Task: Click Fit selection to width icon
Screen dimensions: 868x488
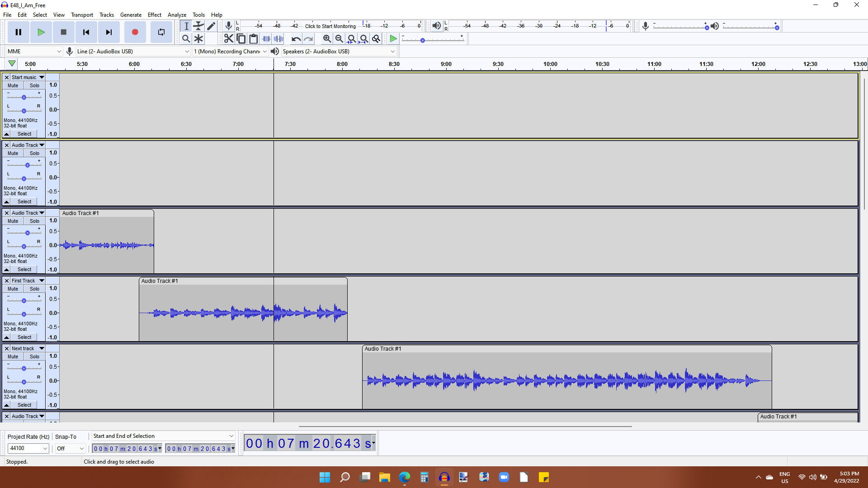Action: click(x=351, y=39)
